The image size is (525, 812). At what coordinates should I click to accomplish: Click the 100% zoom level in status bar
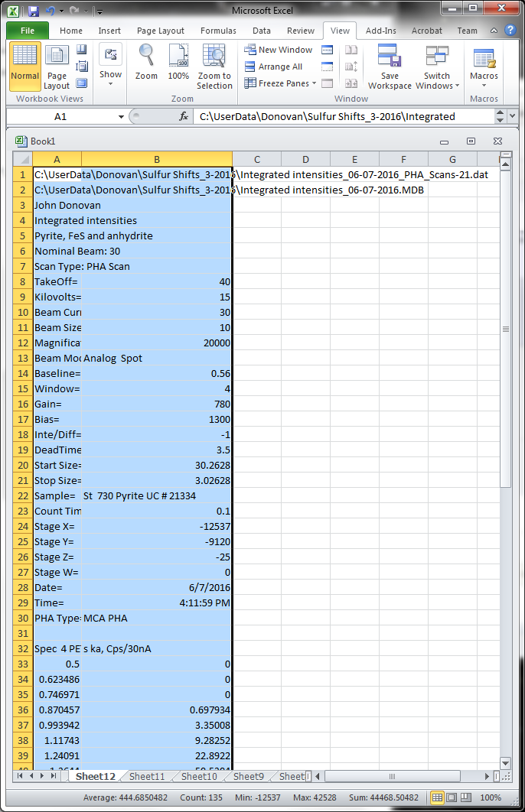pyautogui.click(x=491, y=797)
